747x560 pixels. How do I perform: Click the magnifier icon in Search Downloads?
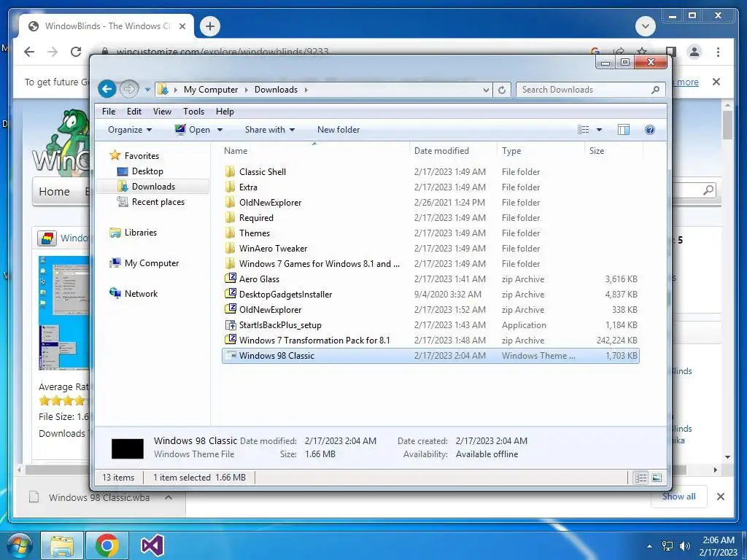(656, 90)
